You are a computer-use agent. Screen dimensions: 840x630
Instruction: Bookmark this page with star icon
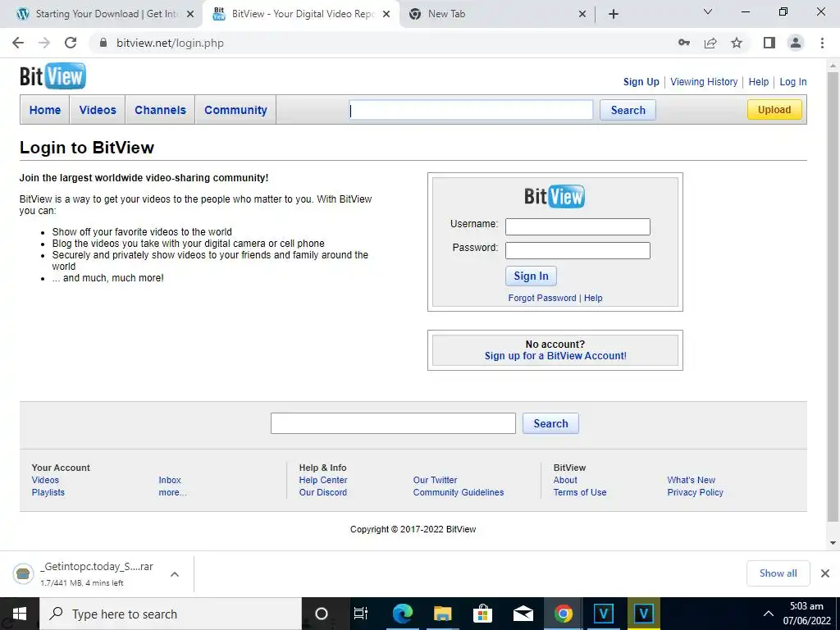point(737,43)
